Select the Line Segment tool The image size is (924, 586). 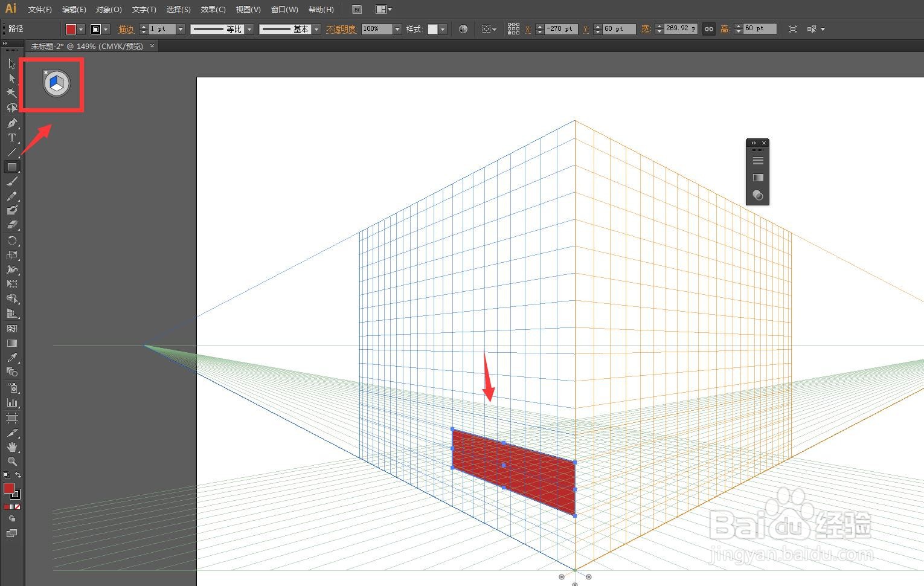click(11, 152)
